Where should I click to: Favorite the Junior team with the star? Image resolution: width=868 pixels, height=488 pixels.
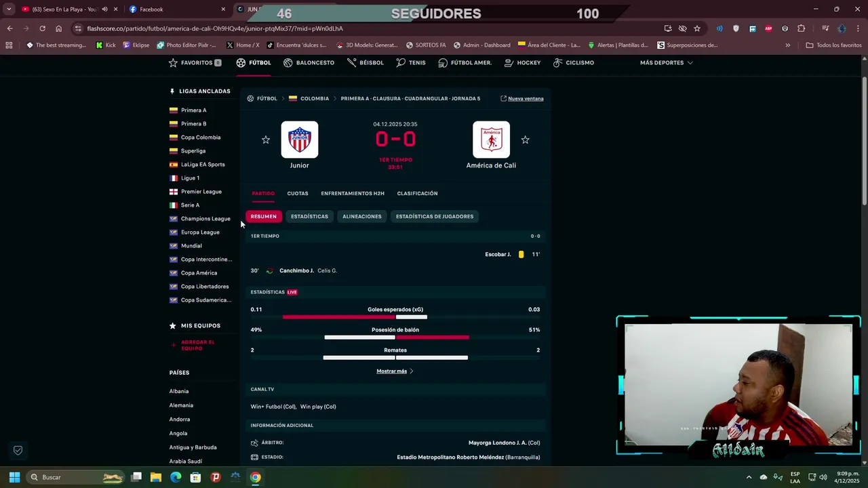coord(266,140)
